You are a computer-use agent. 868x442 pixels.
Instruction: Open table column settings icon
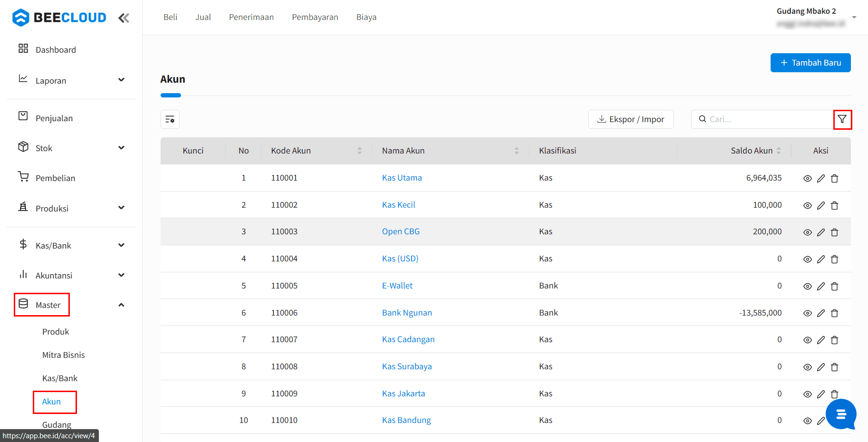pos(170,119)
